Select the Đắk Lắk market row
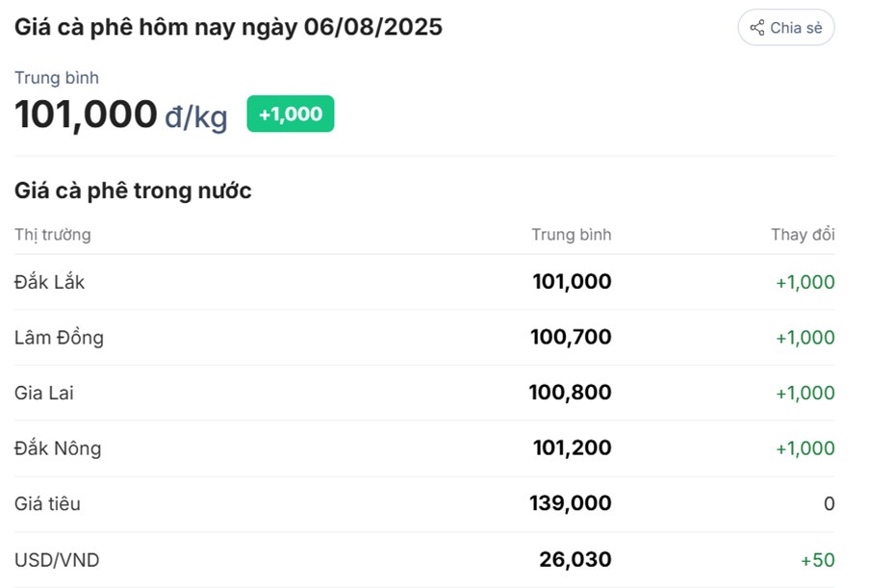 tap(424, 282)
